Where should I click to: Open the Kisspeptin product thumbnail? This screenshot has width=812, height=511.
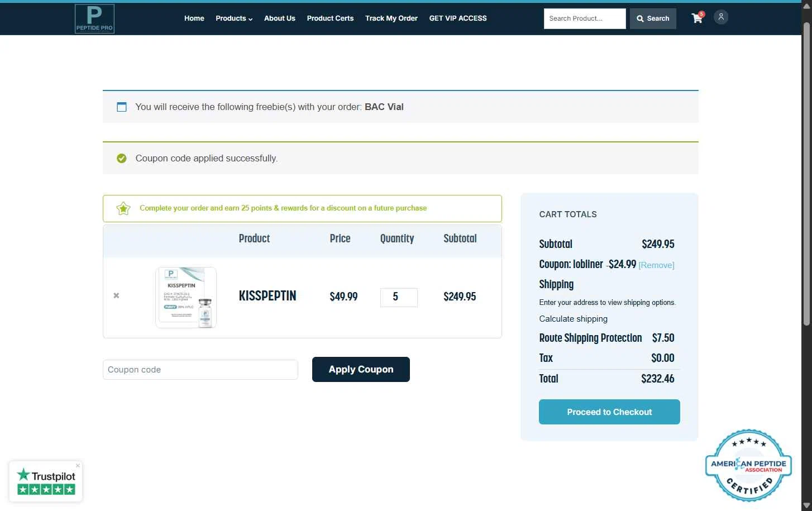(186, 297)
